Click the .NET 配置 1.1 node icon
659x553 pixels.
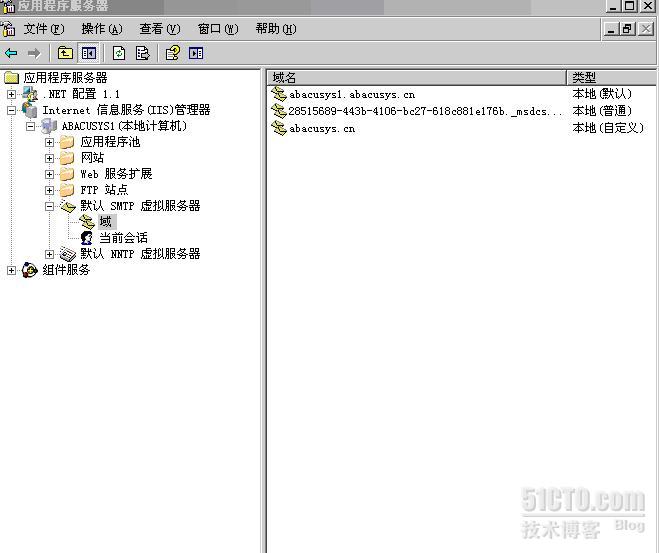click(30, 94)
